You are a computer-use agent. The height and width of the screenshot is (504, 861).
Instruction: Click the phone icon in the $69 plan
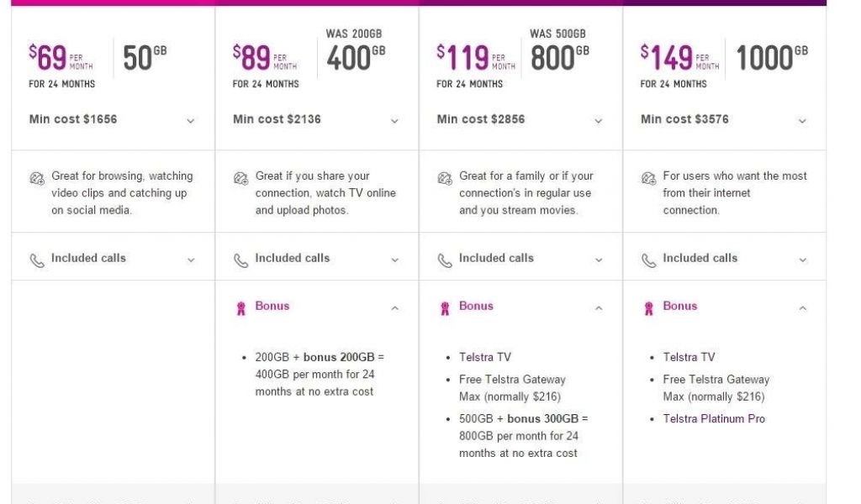(37, 260)
